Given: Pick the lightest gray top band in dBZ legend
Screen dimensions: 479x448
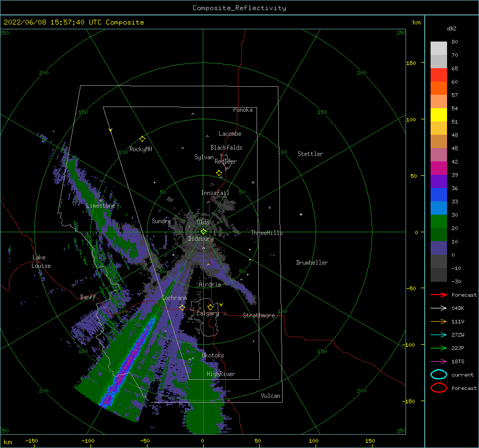Looking at the screenshot, I should pyautogui.click(x=439, y=48).
